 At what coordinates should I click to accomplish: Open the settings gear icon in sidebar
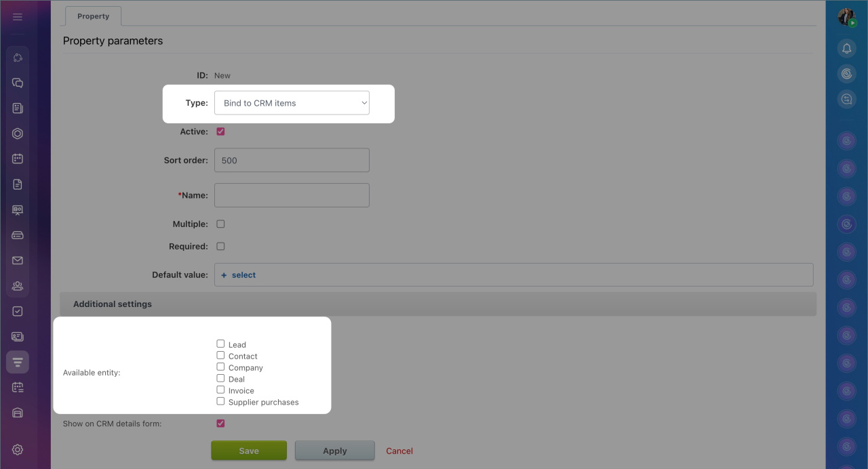[x=18, y=449]
